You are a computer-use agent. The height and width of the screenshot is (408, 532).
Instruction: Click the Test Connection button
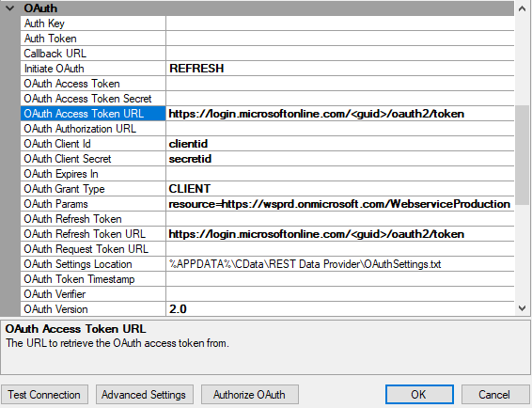pyautogui.click(x=44, y=395)
